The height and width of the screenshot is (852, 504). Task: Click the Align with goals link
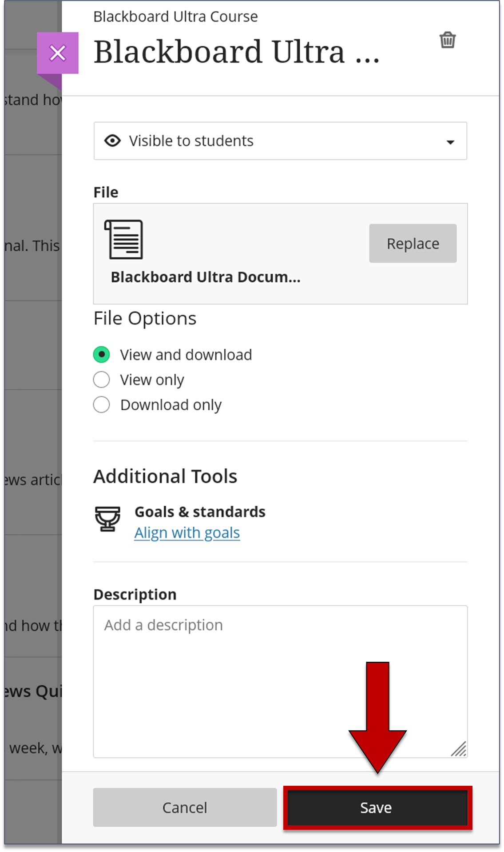tap(187, 532)
